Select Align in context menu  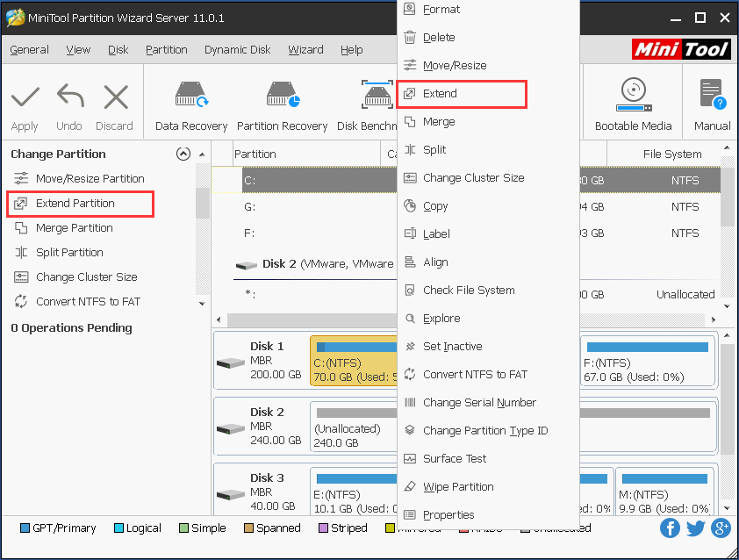488,262
